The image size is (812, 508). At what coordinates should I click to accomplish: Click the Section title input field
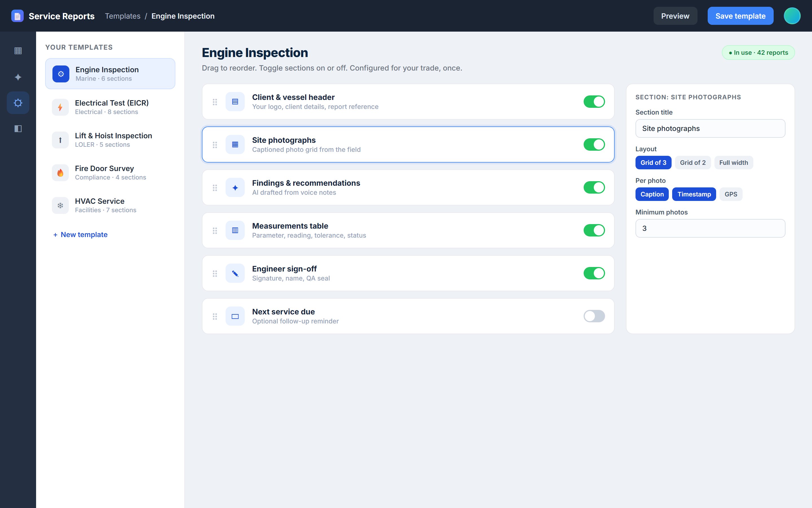710,128
